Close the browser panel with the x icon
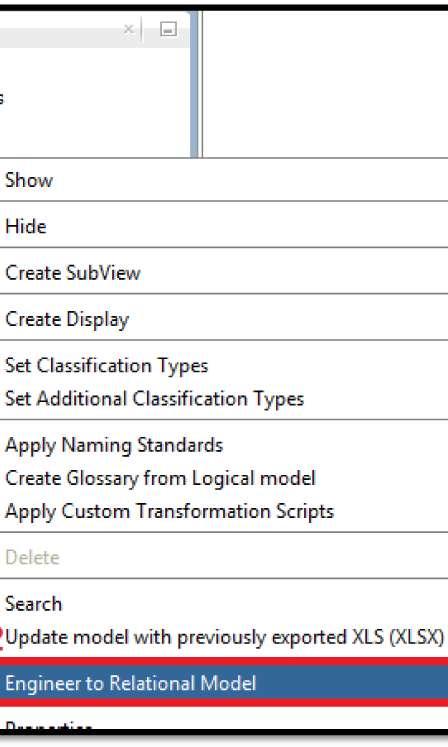The image size is (448, 747). [128, 30]
